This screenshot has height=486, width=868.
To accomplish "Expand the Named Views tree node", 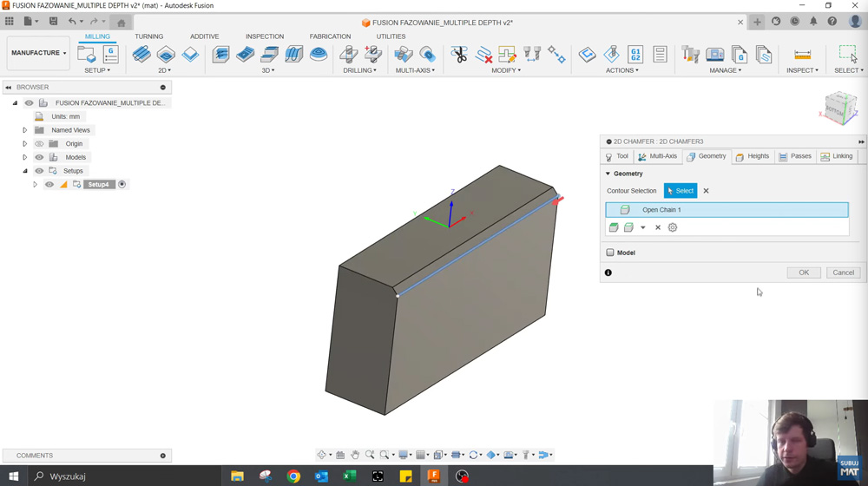I will 25,130.
